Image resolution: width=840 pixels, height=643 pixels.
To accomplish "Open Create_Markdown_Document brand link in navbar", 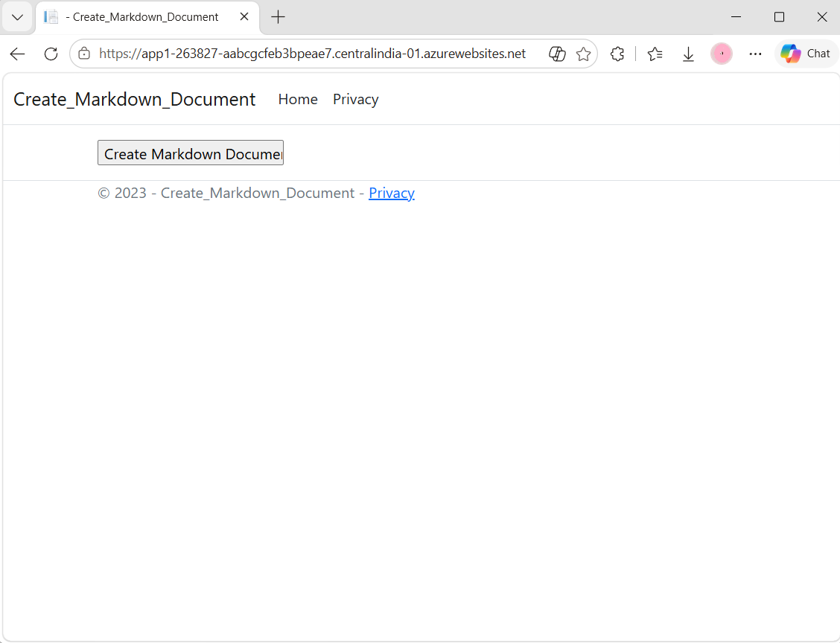I will pyautogui.click(x=135, y=99).
